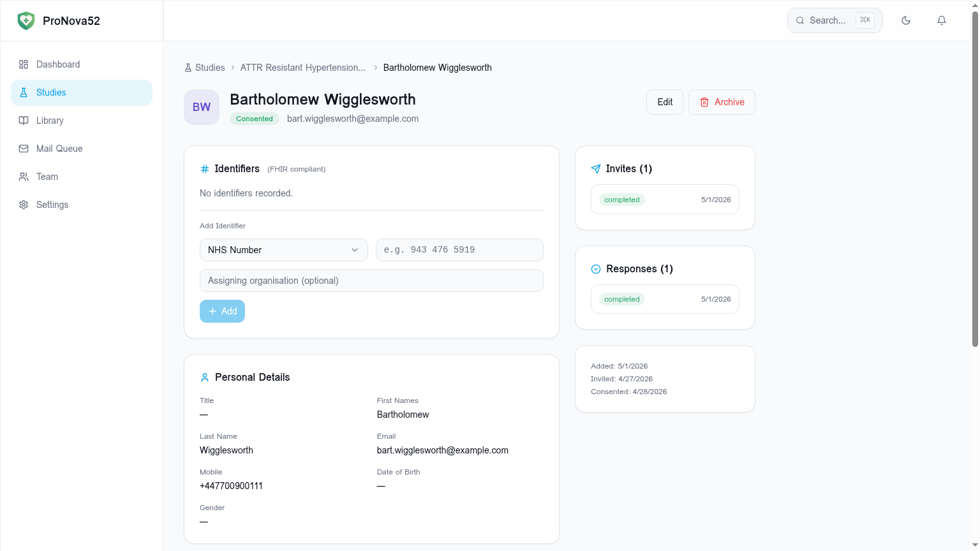Click the Dashboard grid icon

(x=24, y=64)
